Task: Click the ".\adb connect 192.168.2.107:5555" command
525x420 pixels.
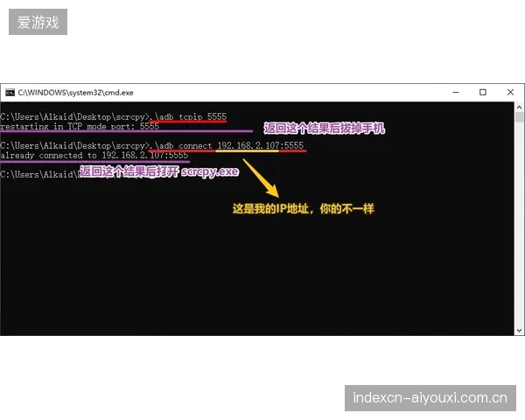Action: pyautogui.click(x=227, y=146)
